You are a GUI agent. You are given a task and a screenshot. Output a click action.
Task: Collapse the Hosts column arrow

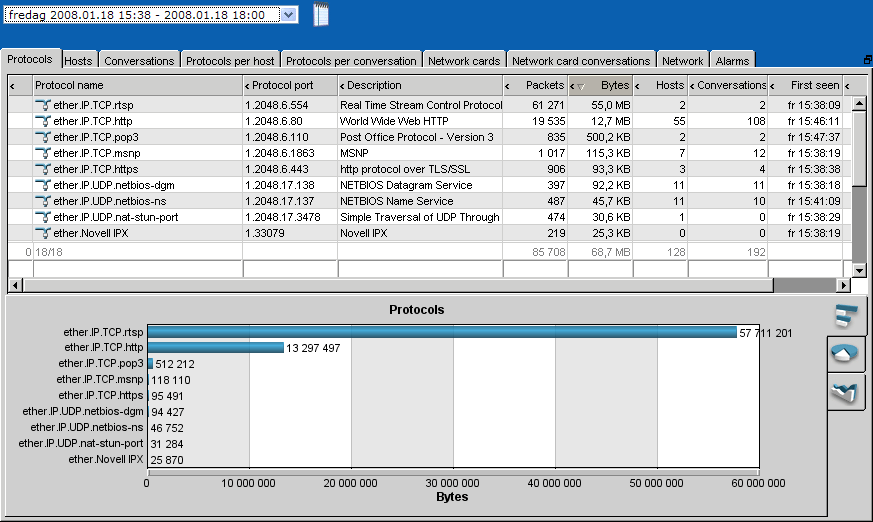637,86
